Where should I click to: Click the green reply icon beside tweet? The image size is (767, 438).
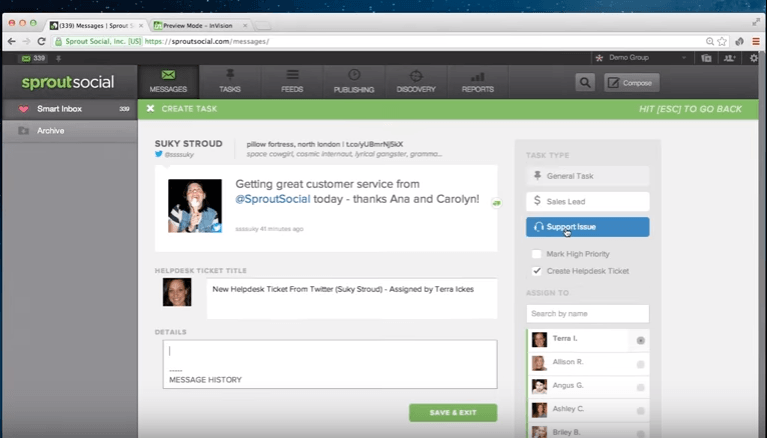pos(496,203)
